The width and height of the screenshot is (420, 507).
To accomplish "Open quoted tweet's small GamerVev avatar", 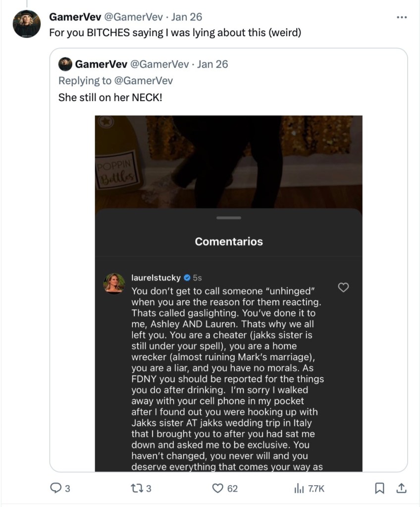I will (x=65, y=64).
